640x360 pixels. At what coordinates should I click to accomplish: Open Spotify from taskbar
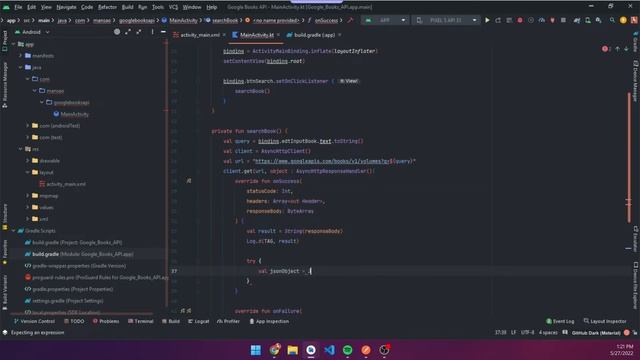tap(347, 350)
